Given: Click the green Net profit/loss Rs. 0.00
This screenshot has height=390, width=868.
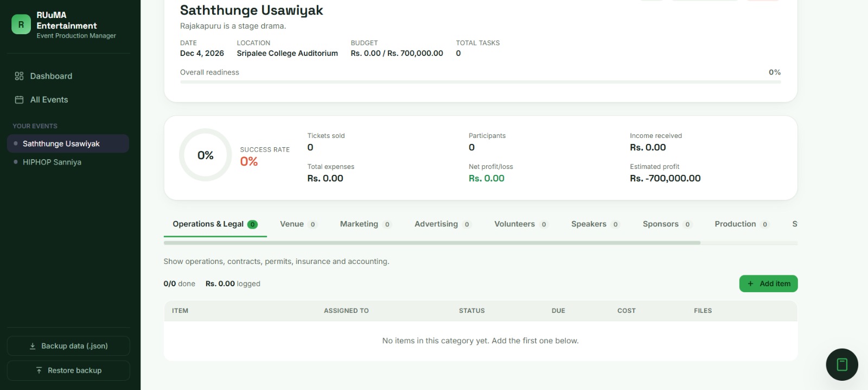Looking at the screenshot, I should (x=487, y=178).
